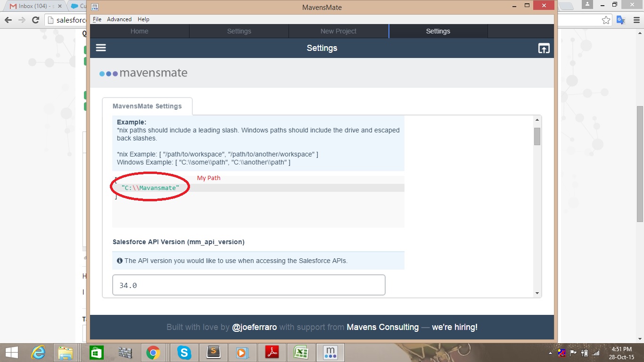The height and width of the screenshot is (362, 644).
Task: Click the MavensMate taskbar icon
Action: tap(330, 353)
